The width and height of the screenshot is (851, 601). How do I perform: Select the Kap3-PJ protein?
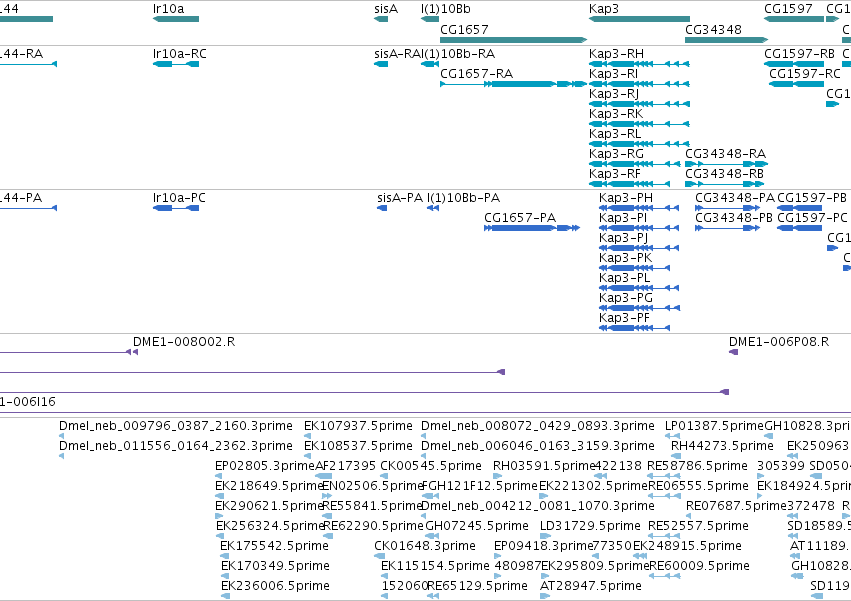[x=639, y=248]
